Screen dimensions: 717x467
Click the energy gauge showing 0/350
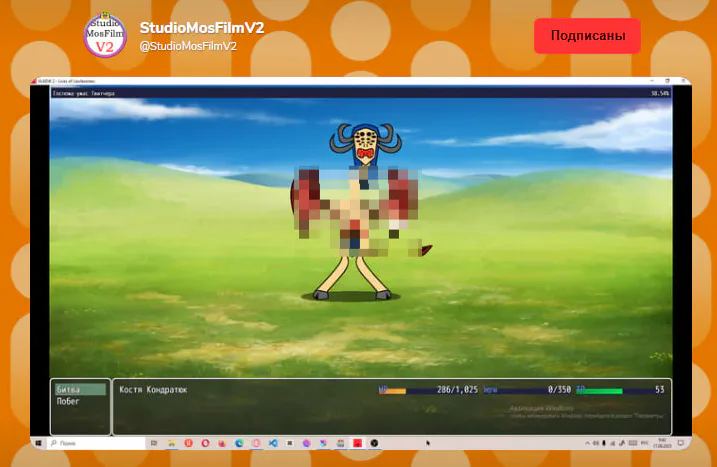(527, 390)
